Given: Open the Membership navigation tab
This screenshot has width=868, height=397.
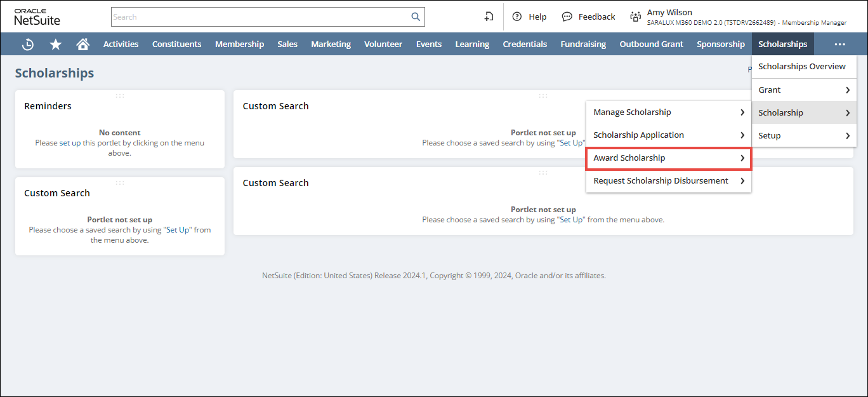Looking at the screenshot, I should [x=239, y=44].
